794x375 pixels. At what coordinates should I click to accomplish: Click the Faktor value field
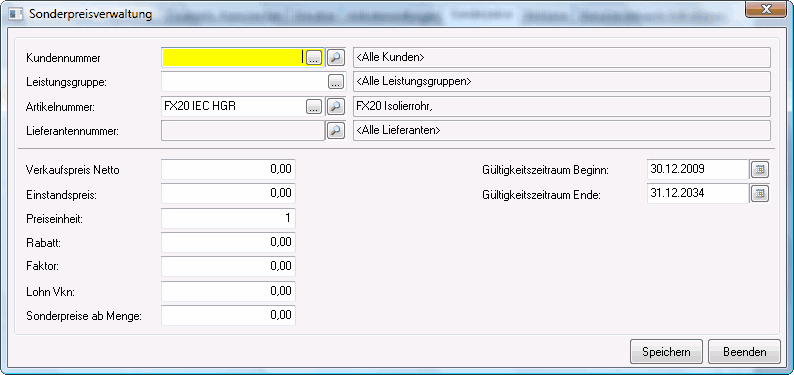tap(228, 266)
